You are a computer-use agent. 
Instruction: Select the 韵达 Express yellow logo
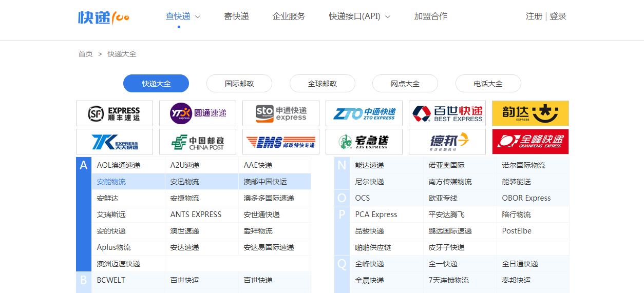coord(531,113)
